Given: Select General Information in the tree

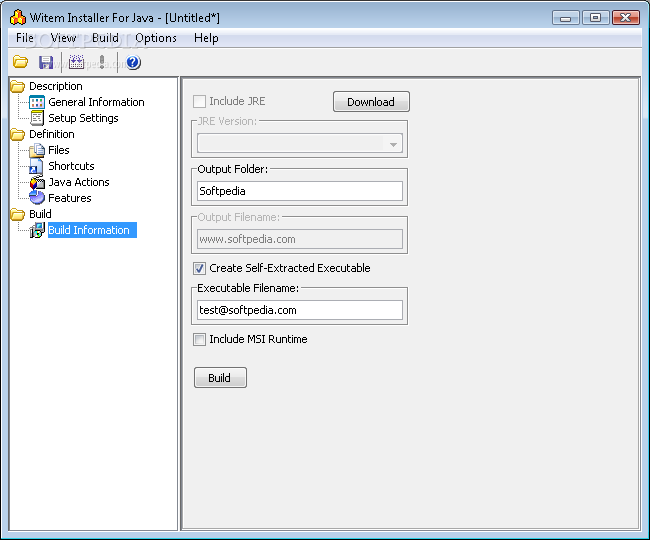Looking at the screenshot, I should click(x=96, y=102).
